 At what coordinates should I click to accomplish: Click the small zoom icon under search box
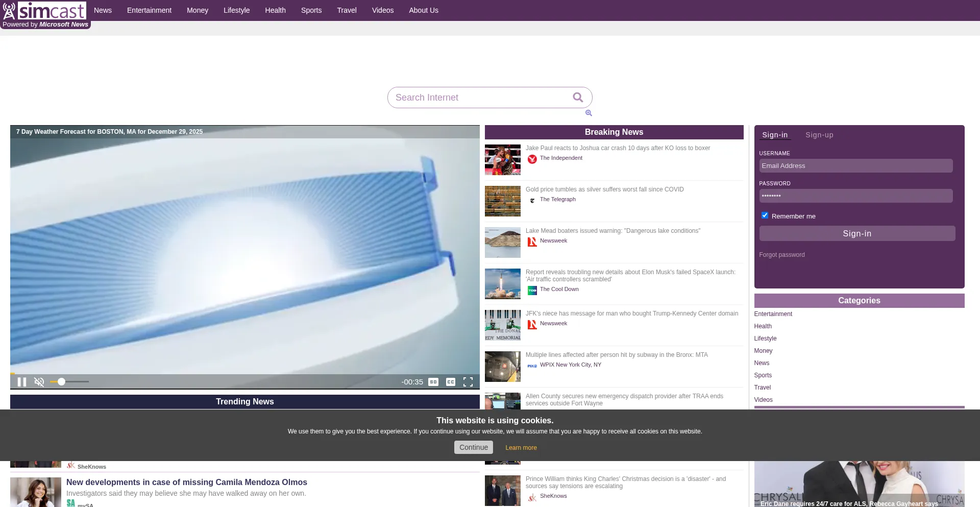(589, 113)
